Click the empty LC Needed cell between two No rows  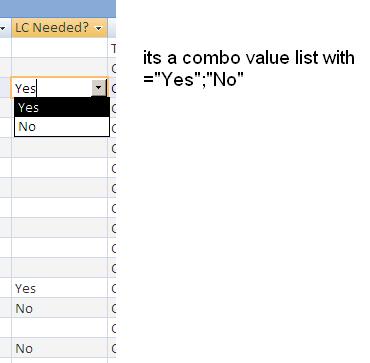59,328
